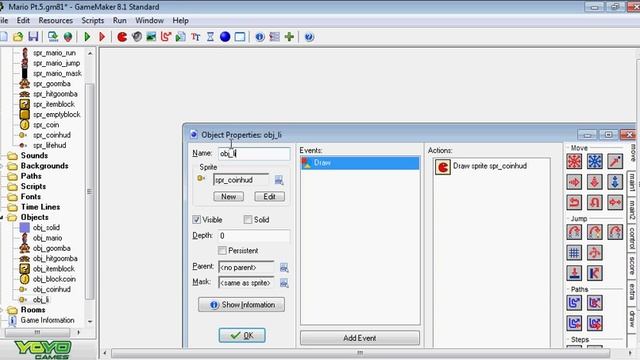
Task: Click the Add Event button
Action: 360,338
